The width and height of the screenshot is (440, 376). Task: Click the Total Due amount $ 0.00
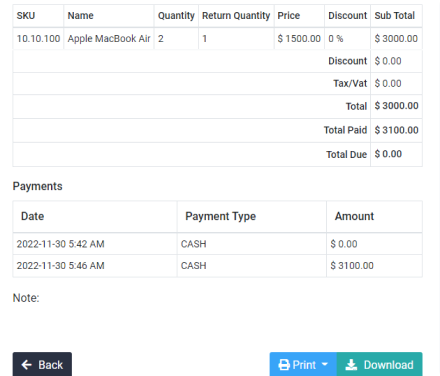pyautogui.click(x=388, y=154)
